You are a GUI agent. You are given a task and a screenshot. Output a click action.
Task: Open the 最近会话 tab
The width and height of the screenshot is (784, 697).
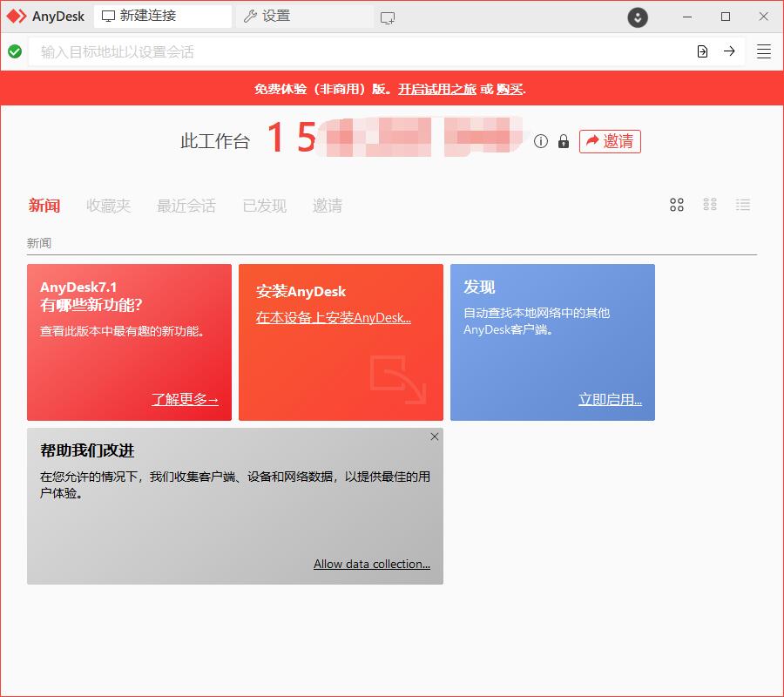click(186, 206)
